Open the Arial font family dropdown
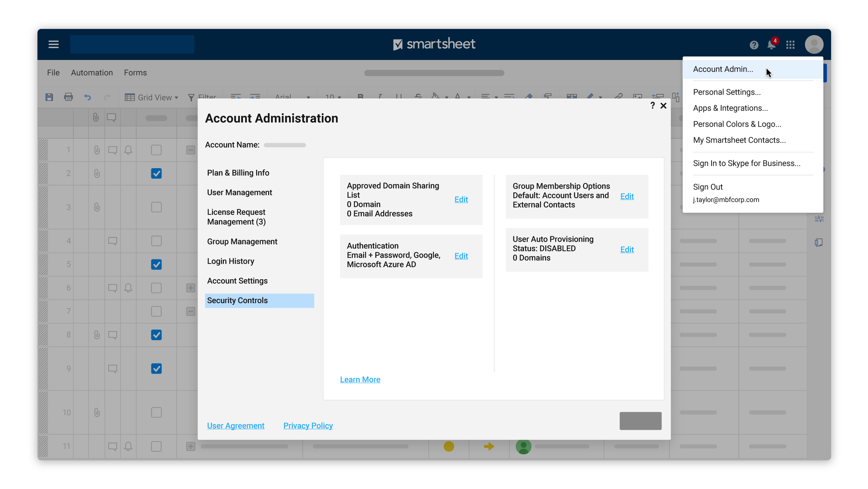Image resolution: width=868 pixels, height=489 pixels. coord(292,97)
